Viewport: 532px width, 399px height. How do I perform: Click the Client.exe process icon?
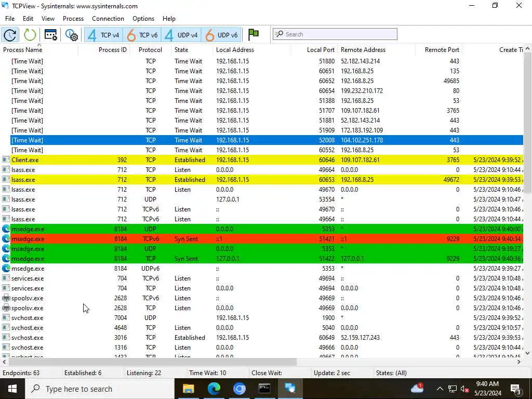(x=6, y=160)
